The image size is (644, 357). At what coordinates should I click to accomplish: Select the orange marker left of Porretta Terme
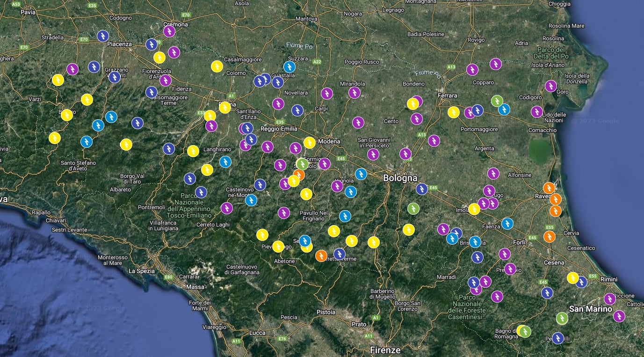321,256
